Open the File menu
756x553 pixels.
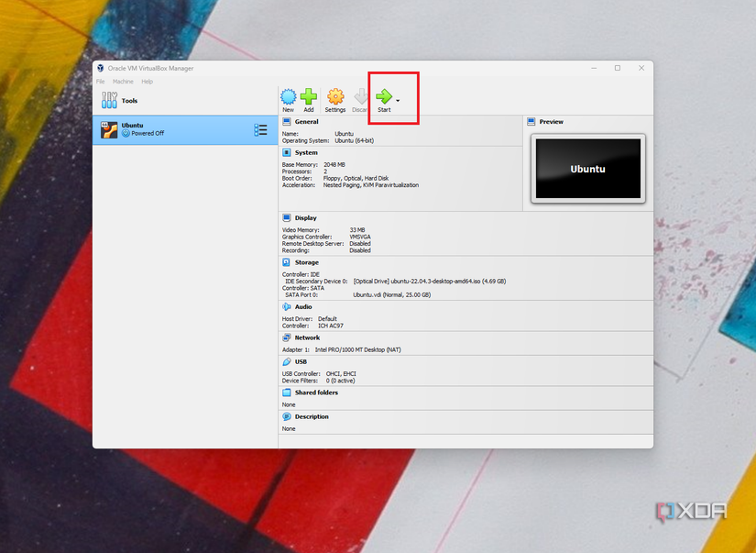click(99, 82)
